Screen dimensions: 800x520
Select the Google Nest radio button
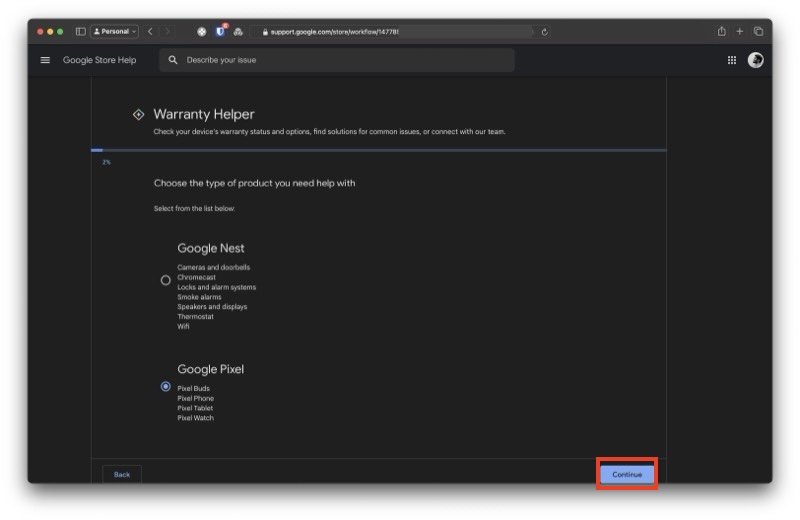[x=165, y=280]
